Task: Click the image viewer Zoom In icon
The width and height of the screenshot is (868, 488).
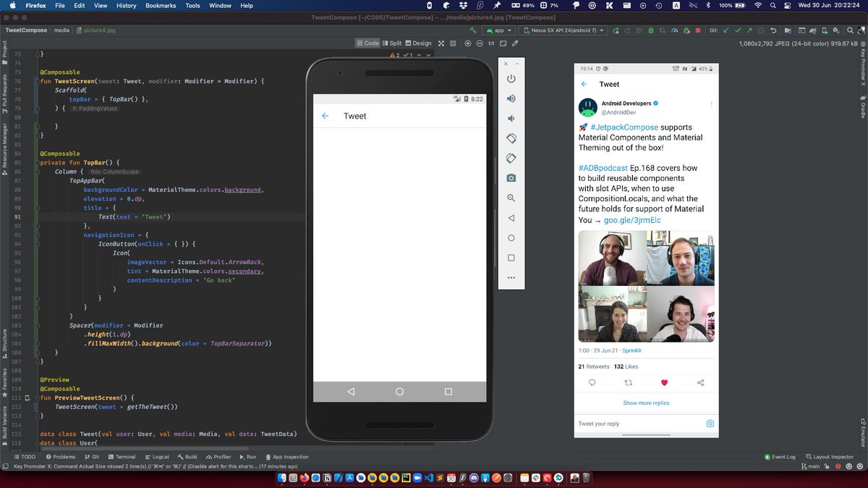Action: click(468, 43)
